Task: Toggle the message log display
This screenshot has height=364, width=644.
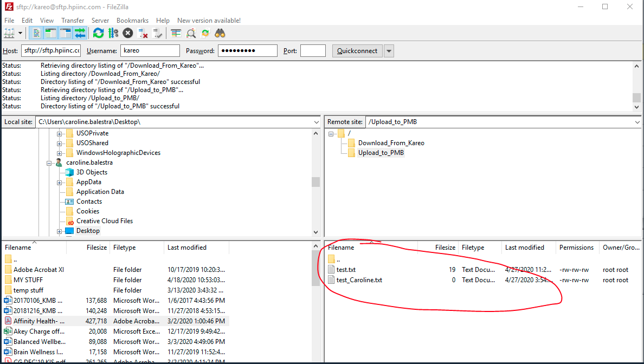Action: click(x=36, y=33)
